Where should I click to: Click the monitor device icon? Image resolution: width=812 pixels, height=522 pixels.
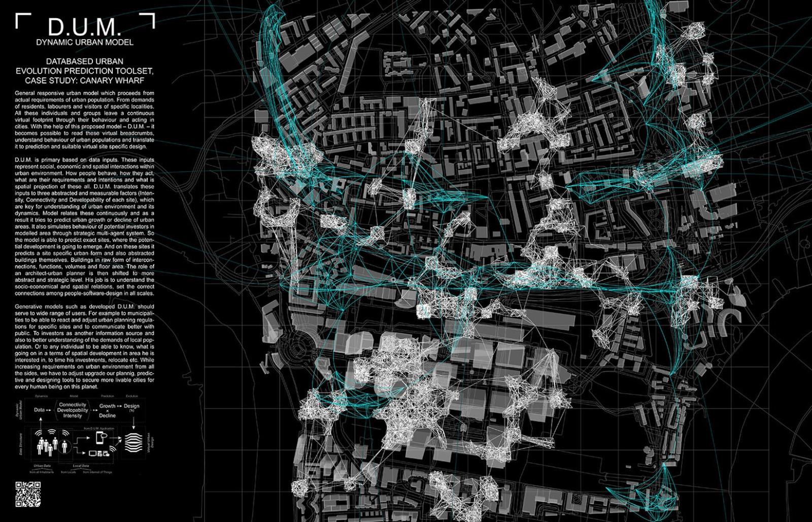click(92, 453)
